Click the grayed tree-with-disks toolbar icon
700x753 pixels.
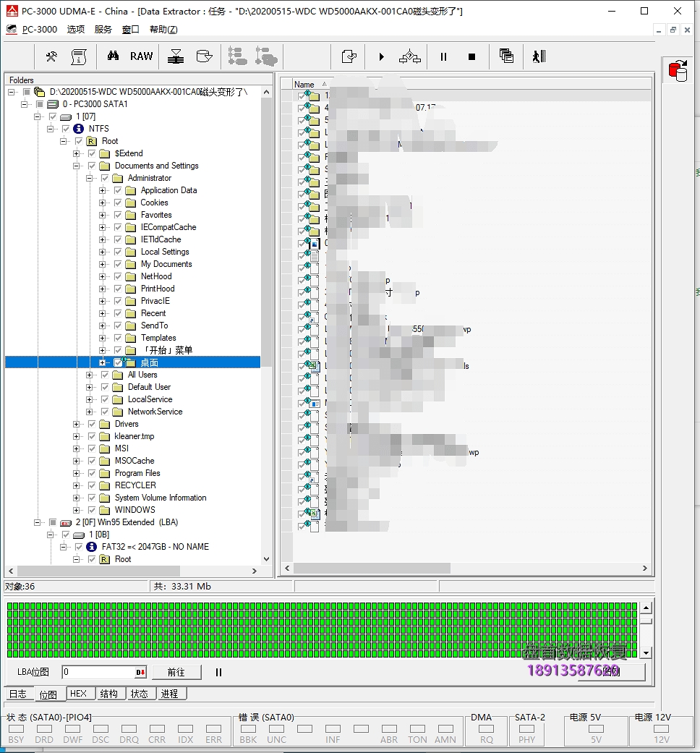(266, 56)
